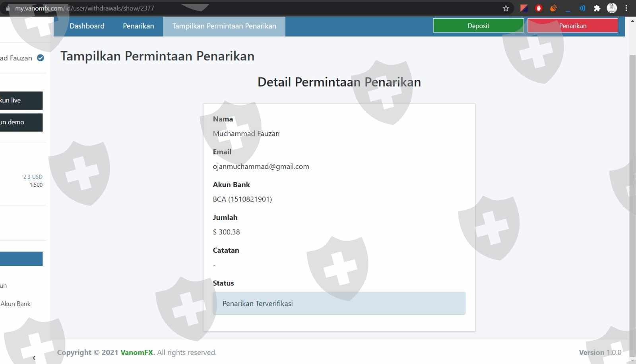The width and height of the screenshot is (636, 364).
Task: Click the amount $ 300.38
Action: coord(226,232)
